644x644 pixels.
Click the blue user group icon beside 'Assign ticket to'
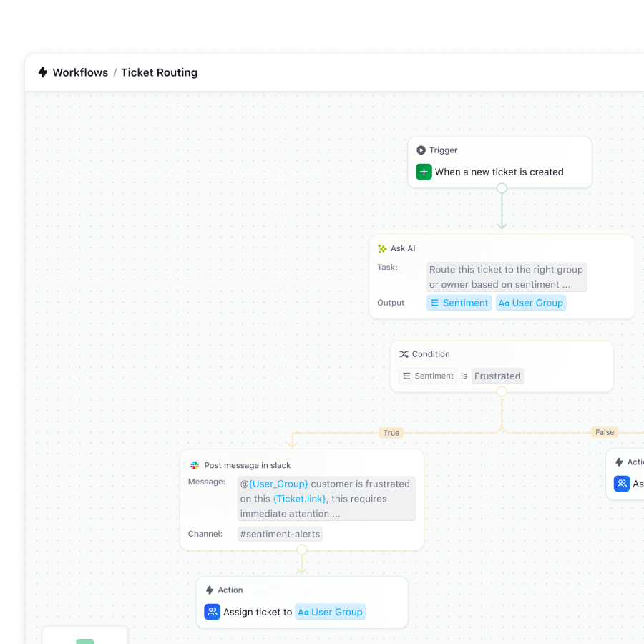pos(212,612)
